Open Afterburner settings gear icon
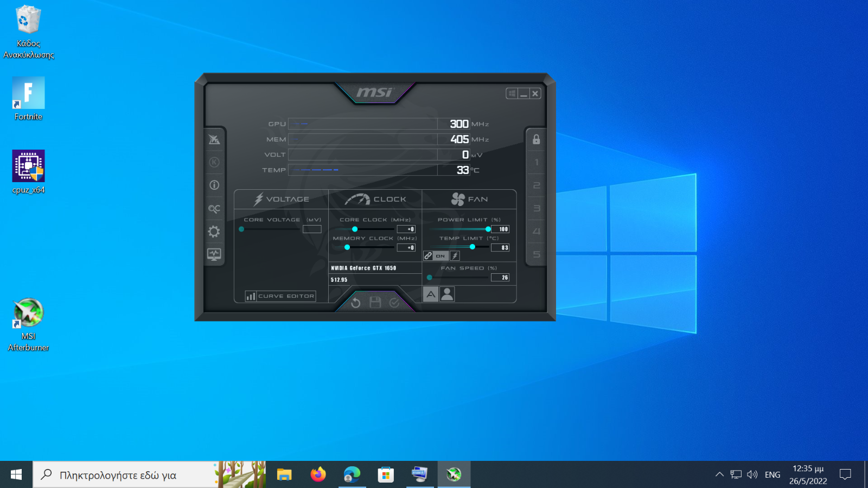 pos(214,232)
